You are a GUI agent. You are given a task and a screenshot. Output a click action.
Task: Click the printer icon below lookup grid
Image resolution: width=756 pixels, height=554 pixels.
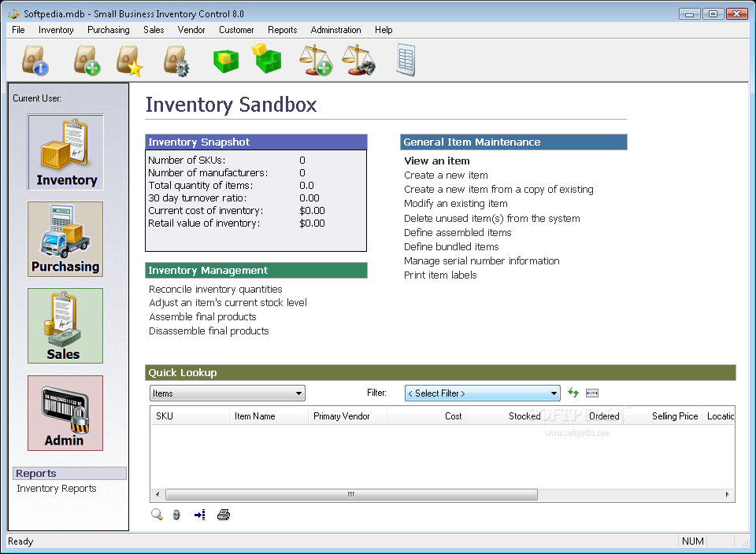point(223,515)
